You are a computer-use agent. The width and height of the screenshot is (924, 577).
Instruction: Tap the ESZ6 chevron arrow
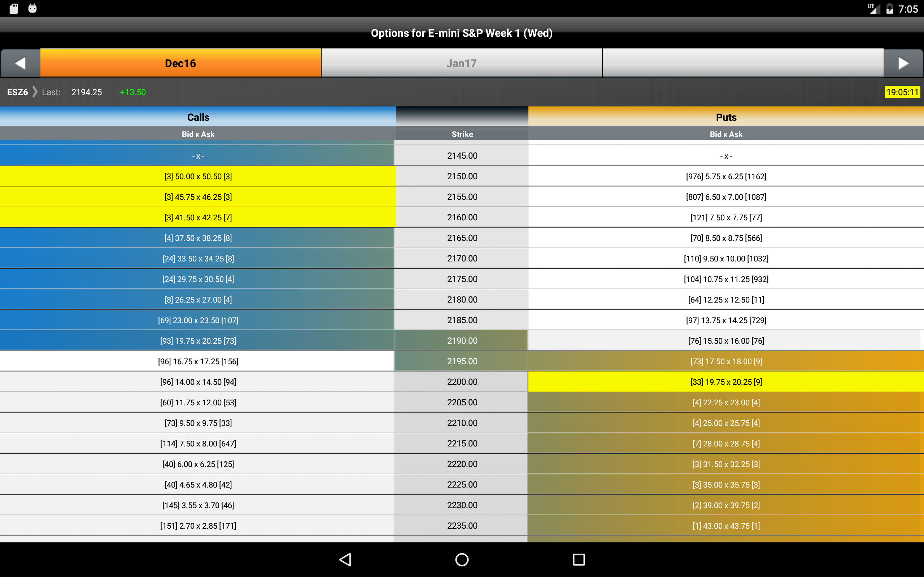35,92
